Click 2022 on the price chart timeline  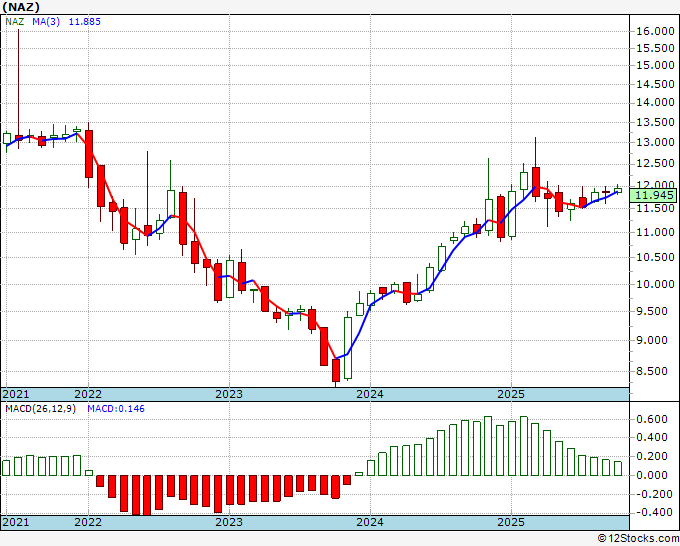[x=88, y=394]
